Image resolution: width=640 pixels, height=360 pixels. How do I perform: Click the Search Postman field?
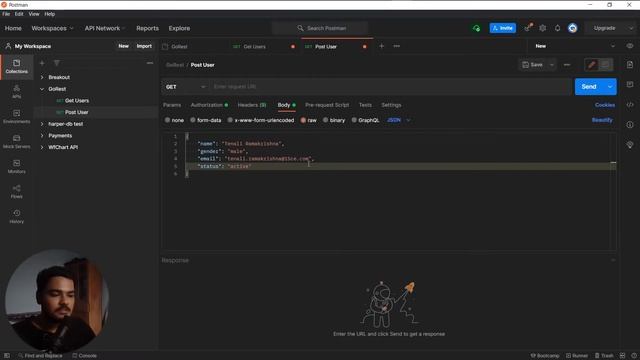[x=320, y=28]
